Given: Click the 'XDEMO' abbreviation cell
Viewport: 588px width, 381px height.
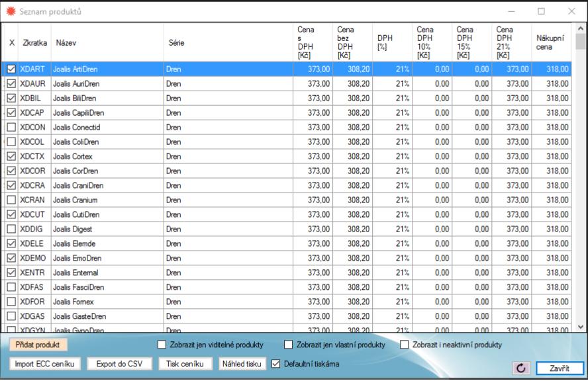Looking at the screenshot, I should pyautogui.click(x=34, y=258).
